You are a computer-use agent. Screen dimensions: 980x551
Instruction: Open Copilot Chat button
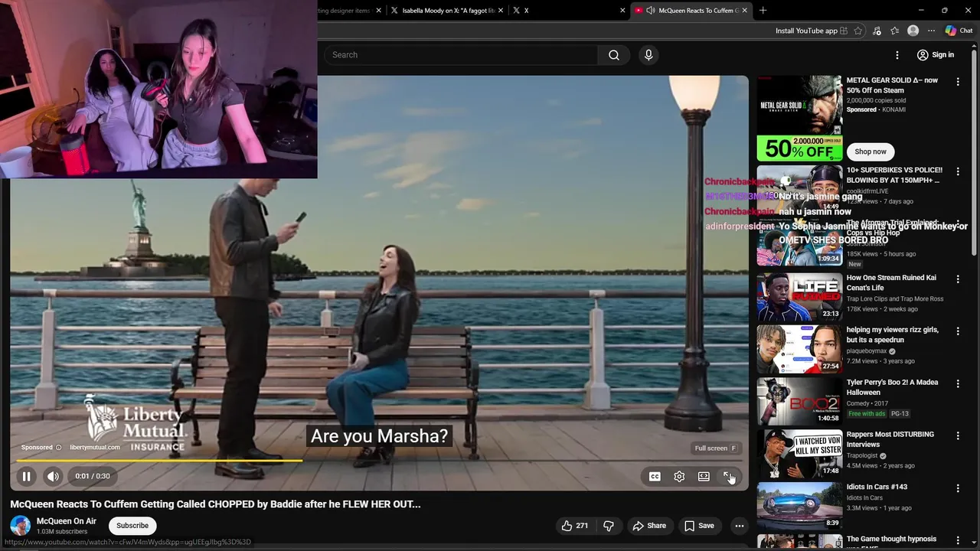coord(959,31)
